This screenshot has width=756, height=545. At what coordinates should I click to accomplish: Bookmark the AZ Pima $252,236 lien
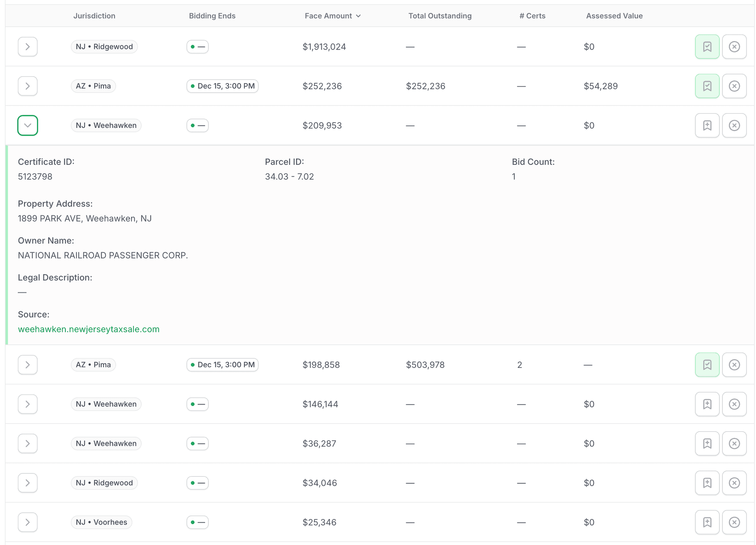[707, 86]
